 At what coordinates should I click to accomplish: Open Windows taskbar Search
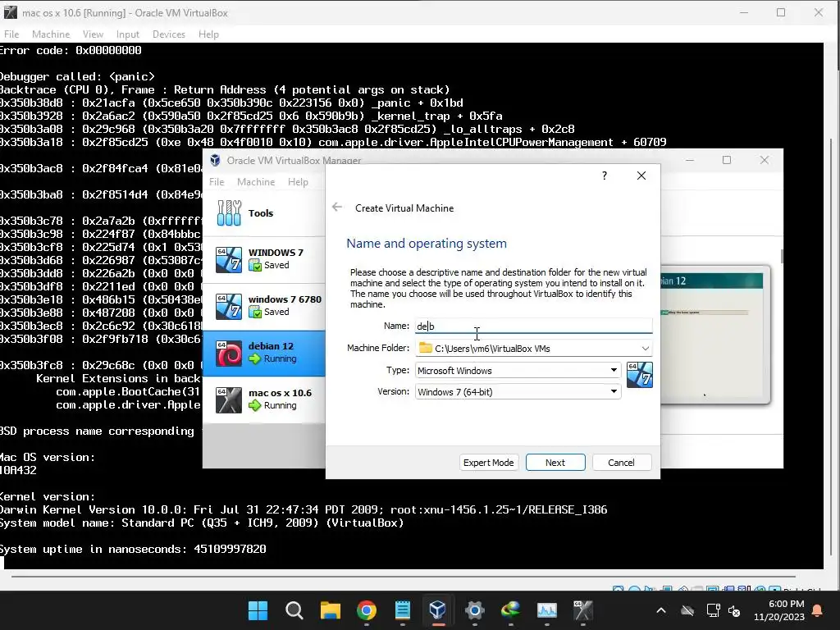point(294,610)
